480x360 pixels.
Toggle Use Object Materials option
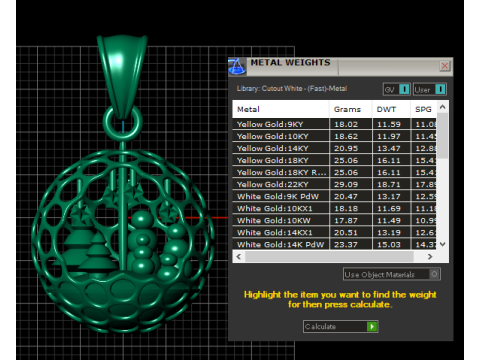(392, 274)
